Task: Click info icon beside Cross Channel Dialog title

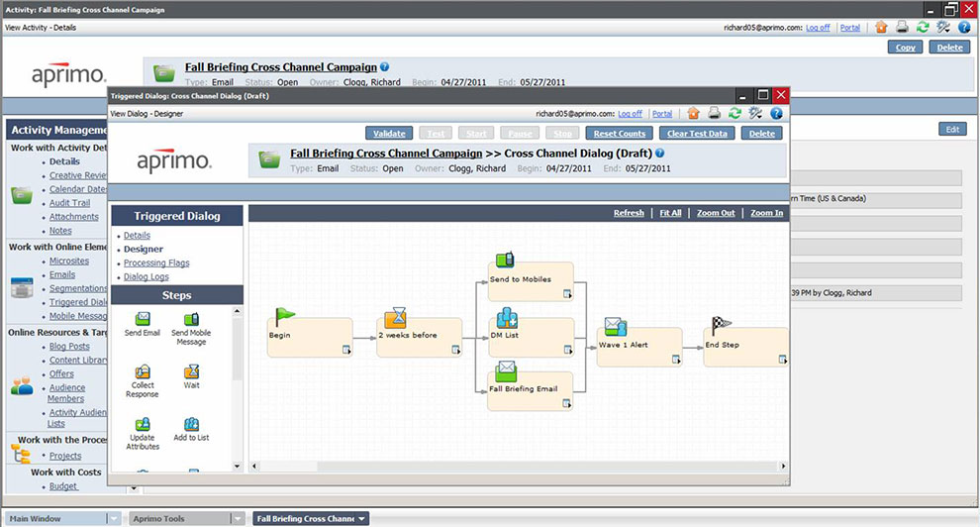Action: [660, 153]
